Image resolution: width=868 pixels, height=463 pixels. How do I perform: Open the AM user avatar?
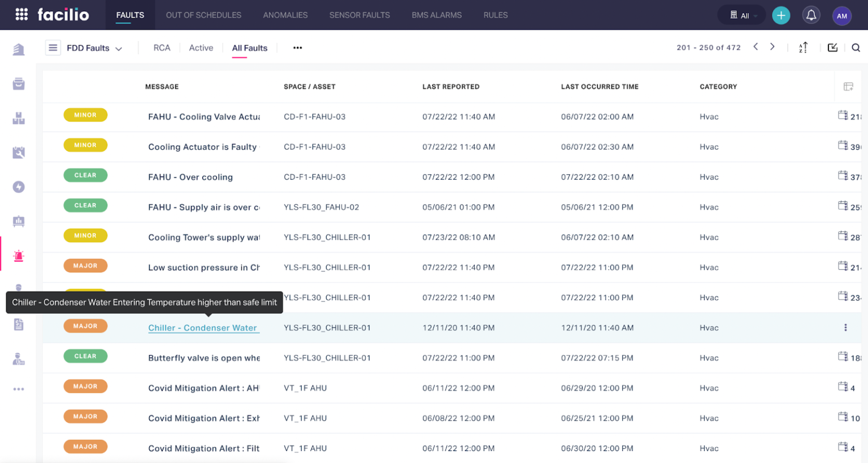point(841,16)
